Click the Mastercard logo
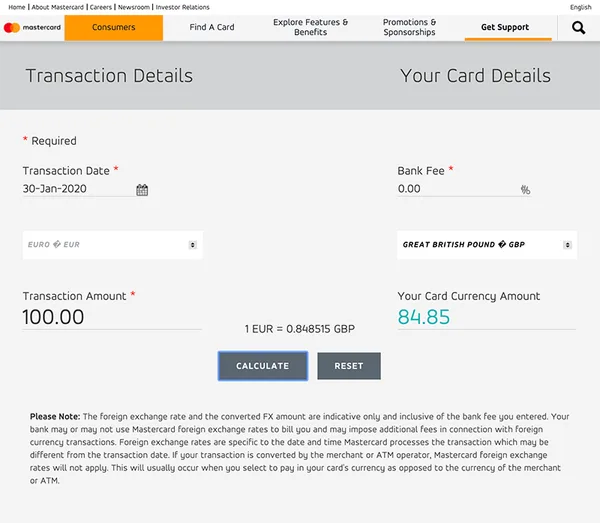The width and height of the screenshot is (600, 523). pos(32,28)
